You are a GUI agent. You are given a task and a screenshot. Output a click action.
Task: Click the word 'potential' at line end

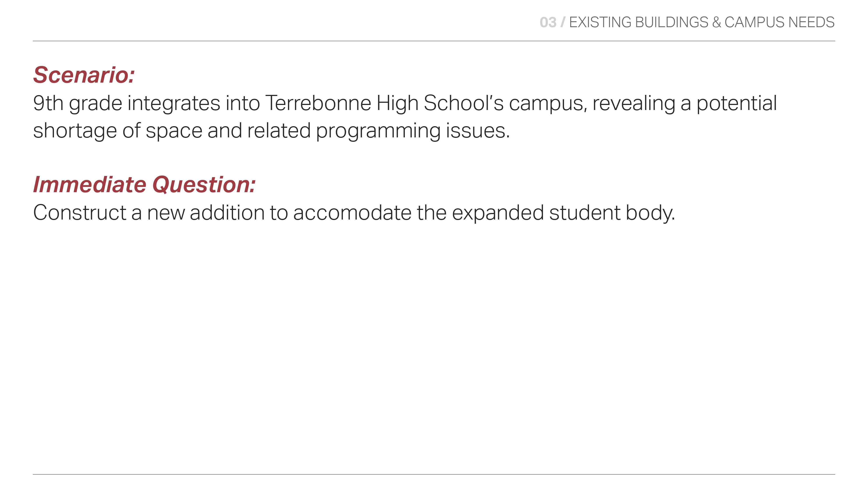(x=736, y=103)
